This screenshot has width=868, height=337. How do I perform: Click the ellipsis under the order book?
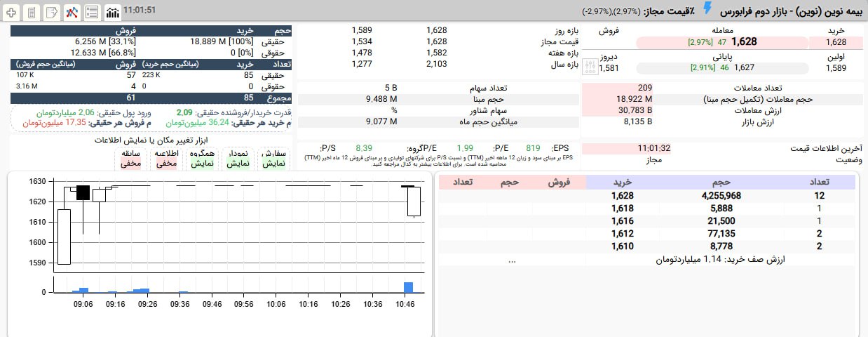click(512, 260)
